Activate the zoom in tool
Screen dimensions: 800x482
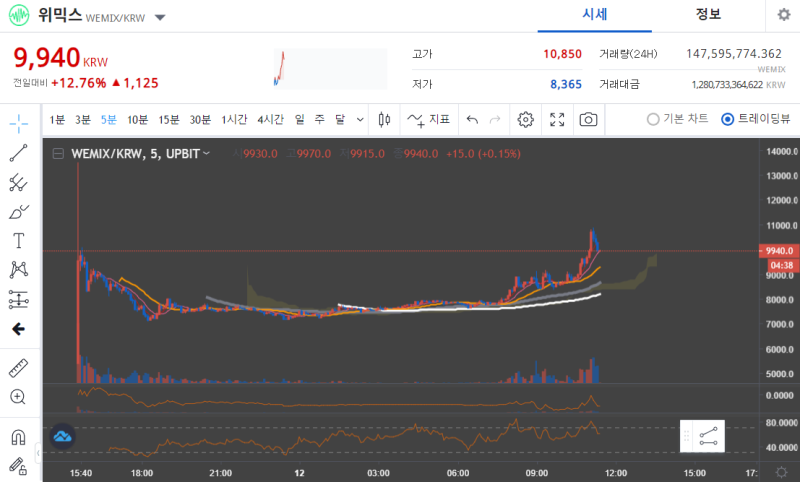click(x=18, y=397)
